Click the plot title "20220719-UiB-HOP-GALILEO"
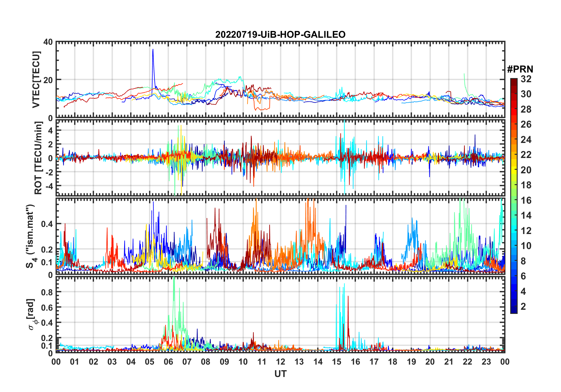This screenshot has width=561, height=392. pos(280,34)
